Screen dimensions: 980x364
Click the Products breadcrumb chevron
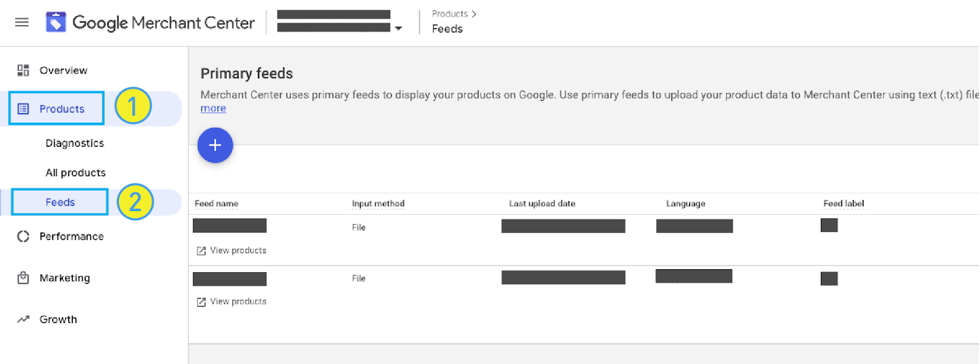[474, 13]
